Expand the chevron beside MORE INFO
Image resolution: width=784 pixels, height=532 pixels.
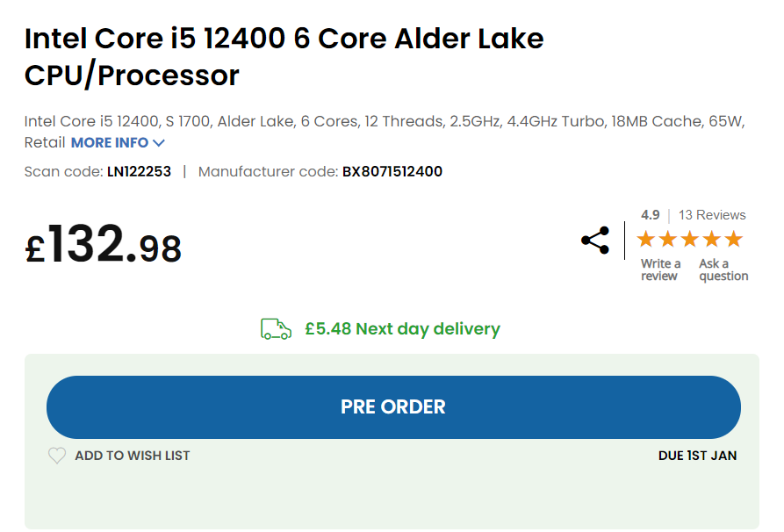point(159,143)
